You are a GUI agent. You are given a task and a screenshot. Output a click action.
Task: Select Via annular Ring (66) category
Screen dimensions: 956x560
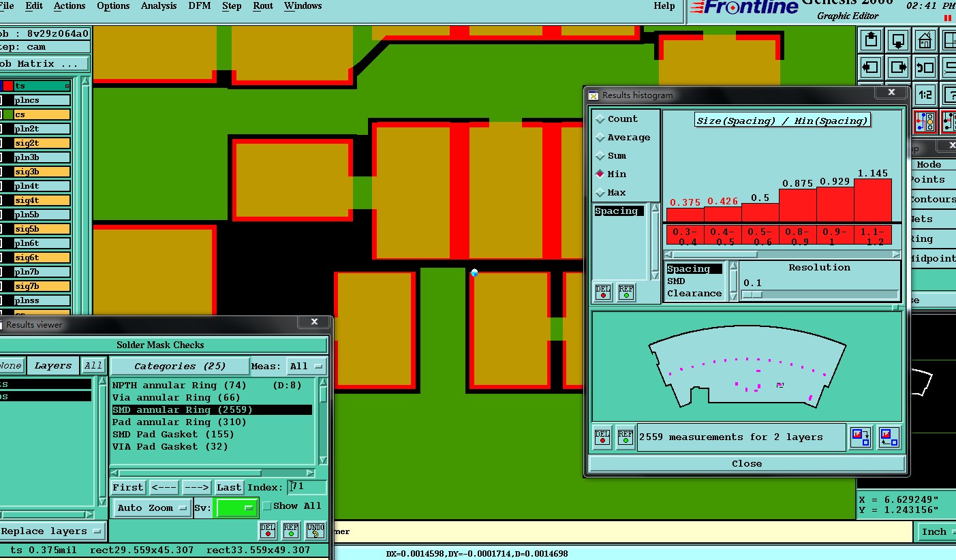tap(176, 398)
